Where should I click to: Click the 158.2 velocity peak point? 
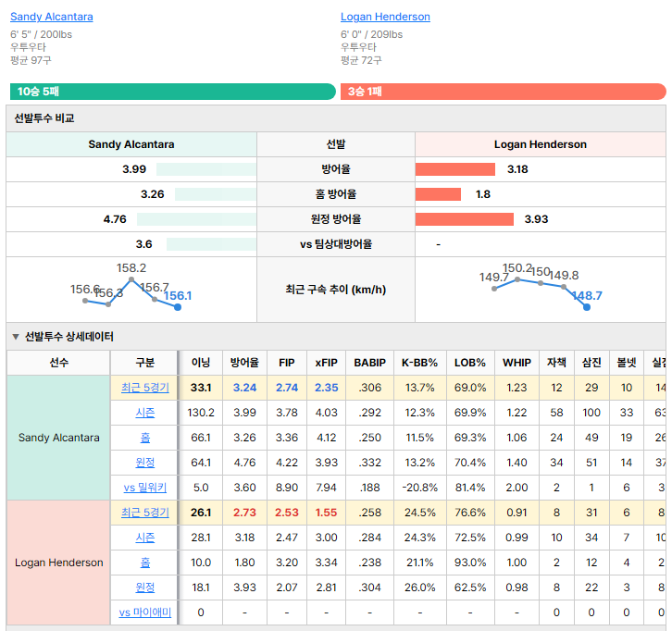coord(131,279)
